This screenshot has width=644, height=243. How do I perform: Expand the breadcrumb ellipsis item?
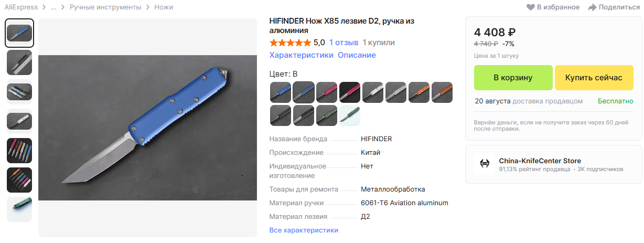point(53,7)
